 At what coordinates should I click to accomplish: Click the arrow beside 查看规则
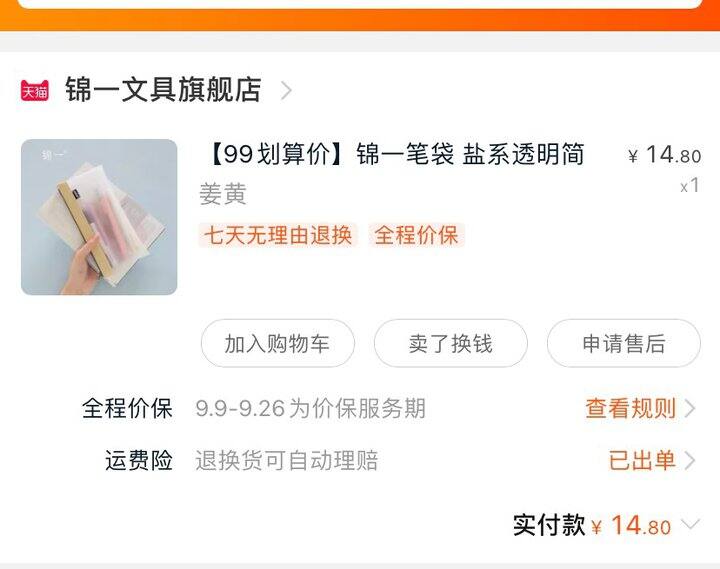690,408
